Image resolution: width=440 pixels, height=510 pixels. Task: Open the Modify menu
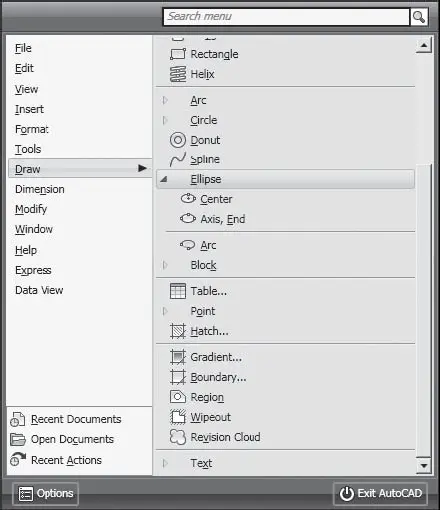pos(31,209)
